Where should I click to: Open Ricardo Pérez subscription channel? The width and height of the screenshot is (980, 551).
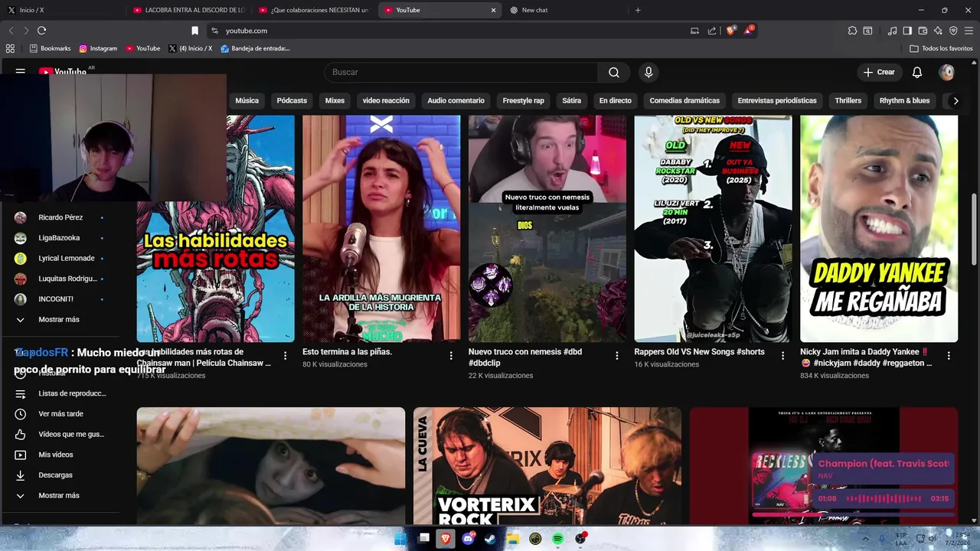[61, 217]
